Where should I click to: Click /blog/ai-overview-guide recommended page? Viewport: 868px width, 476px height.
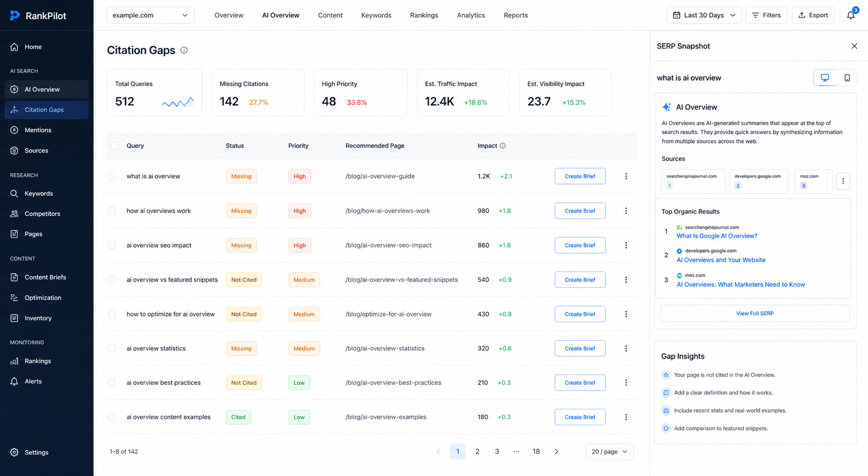[380, 176]
